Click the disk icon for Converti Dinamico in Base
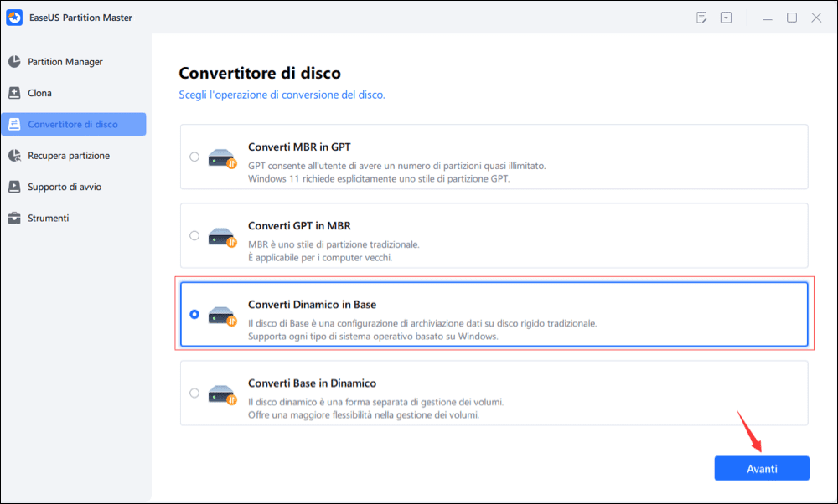 click(x=222, y=316)
